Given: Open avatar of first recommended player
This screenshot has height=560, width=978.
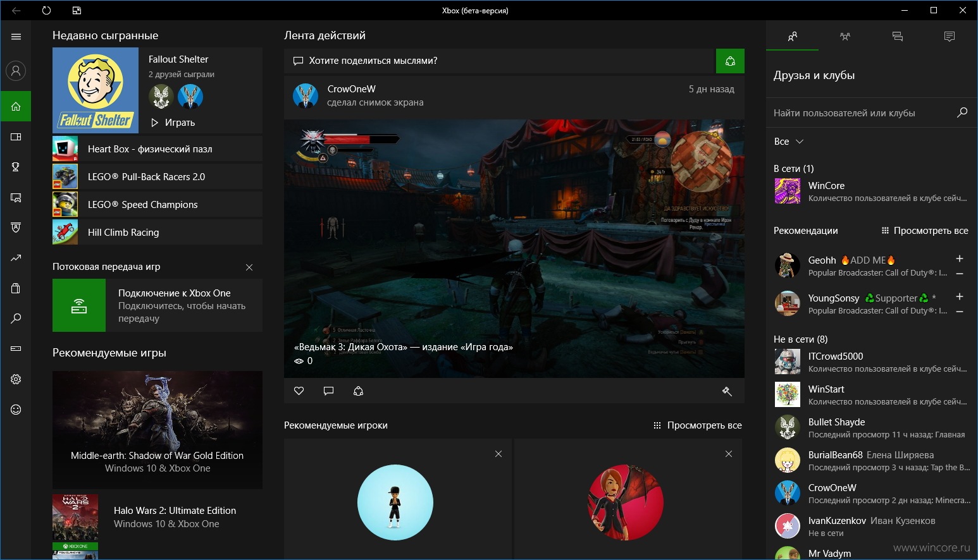Looking at the screenshot, I should (x=395, y=502).
